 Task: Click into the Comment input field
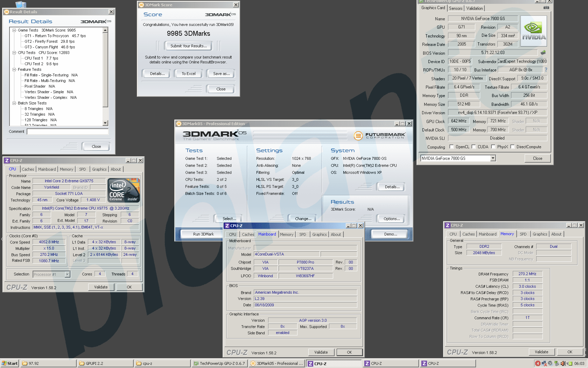tap(68, 132)
